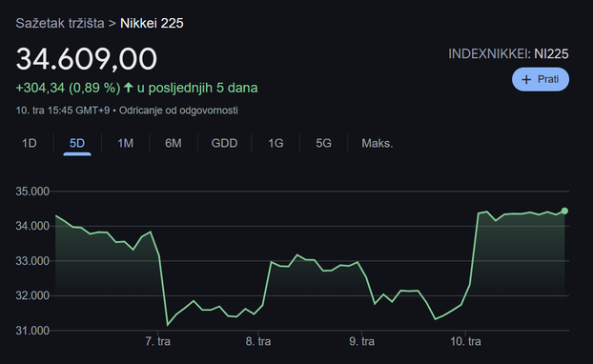Click the 10. tra date marker
This screenshot has height=364, width=593.
pyautogui.click(x=465, y=342)
